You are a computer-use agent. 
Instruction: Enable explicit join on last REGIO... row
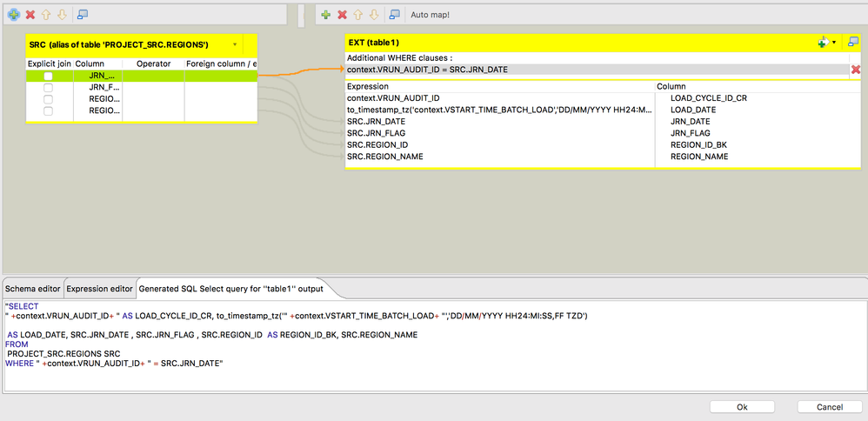(49, 110)
